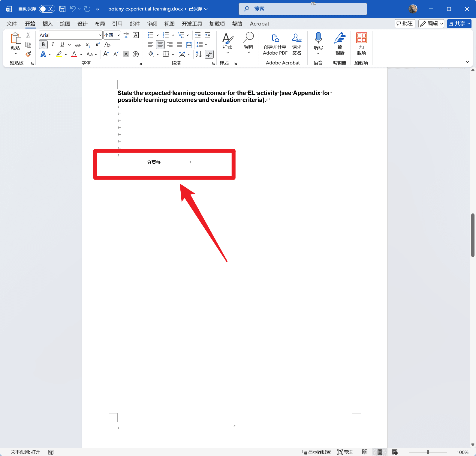Expand line spacing options

coord(206,45)
